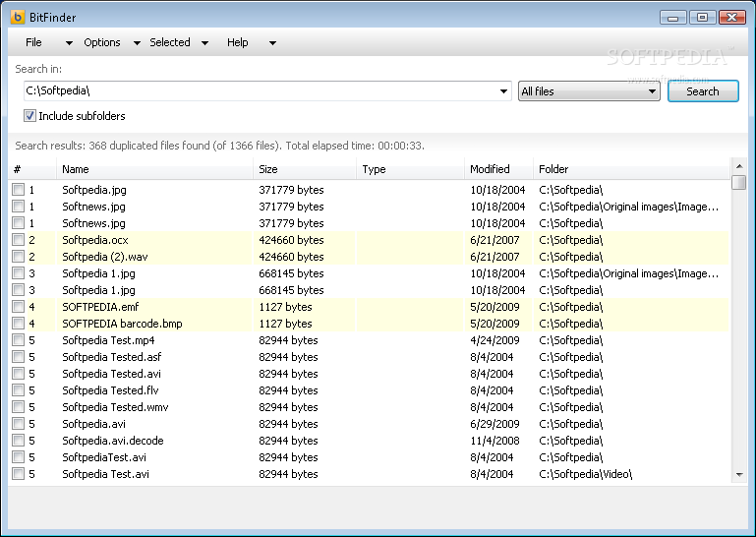Click the Search button
Viewport: 756px width, 537px height.
[703, 91]
